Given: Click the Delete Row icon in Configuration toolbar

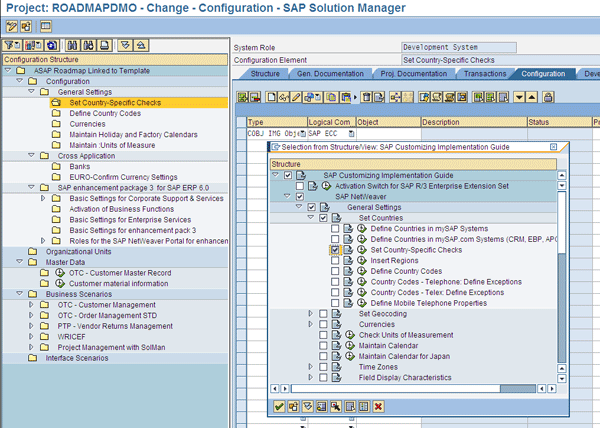Looking at the screenshot, I should point(255,97).
